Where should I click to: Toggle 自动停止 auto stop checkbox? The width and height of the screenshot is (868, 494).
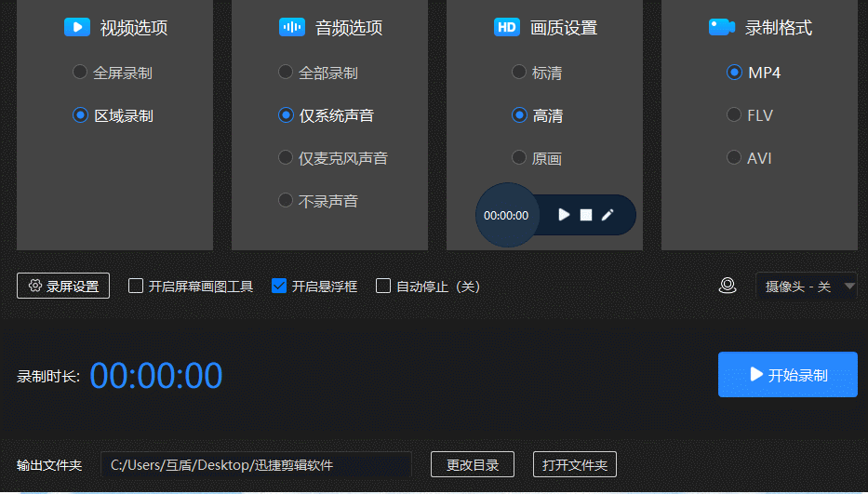tap(383, 286)
